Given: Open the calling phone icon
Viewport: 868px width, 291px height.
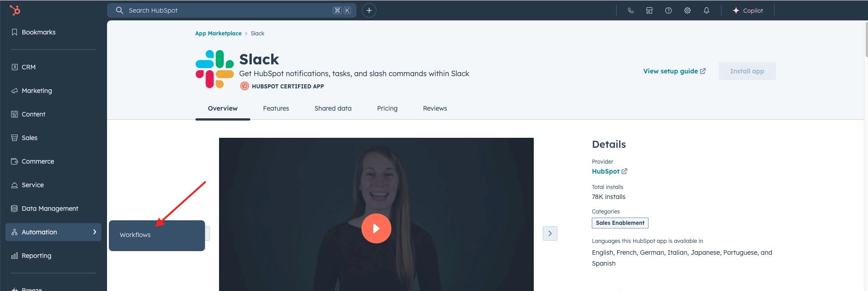Looking at the screenshot, I should (630, 10).
